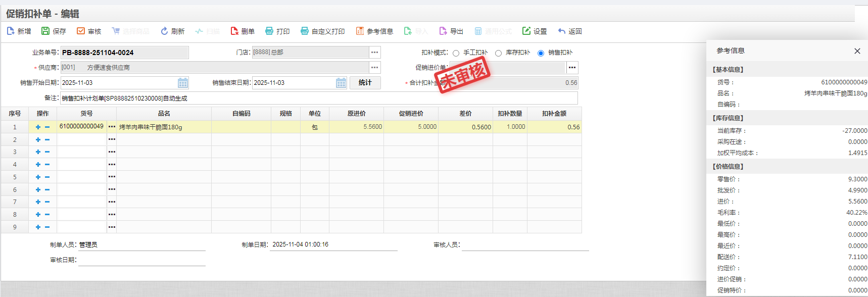
Task: Click 返回 to go back
Action: 570,31
